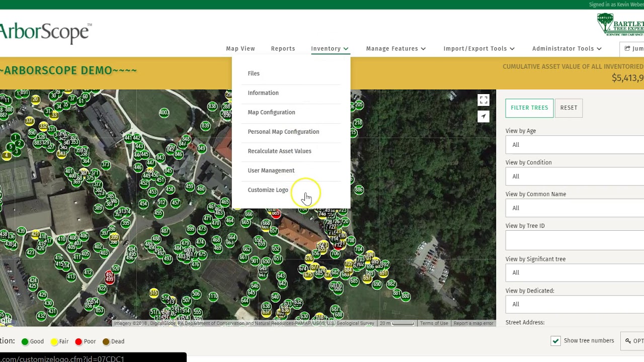Click the Reset button
This screenshot has height=362, width=644.
pos(569,108)
